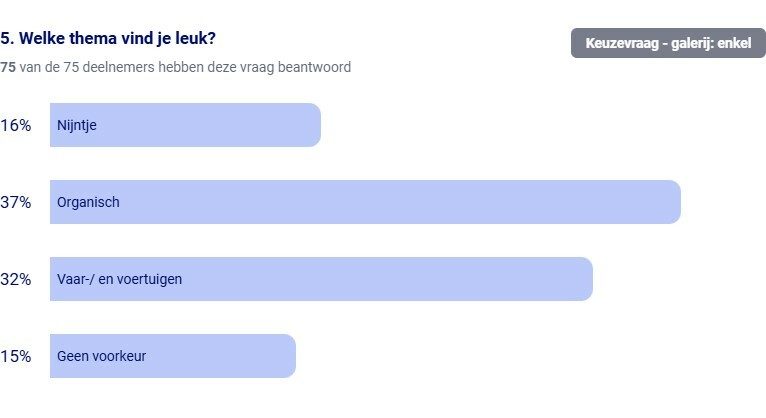
Task: Click the 15% percentage label
Action: pyautogui.click(x=16, y=356)
